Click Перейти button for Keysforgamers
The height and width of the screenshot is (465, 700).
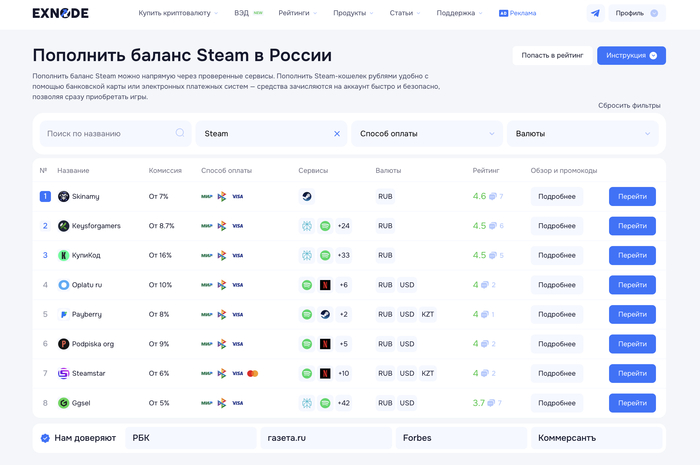point(632,226)
